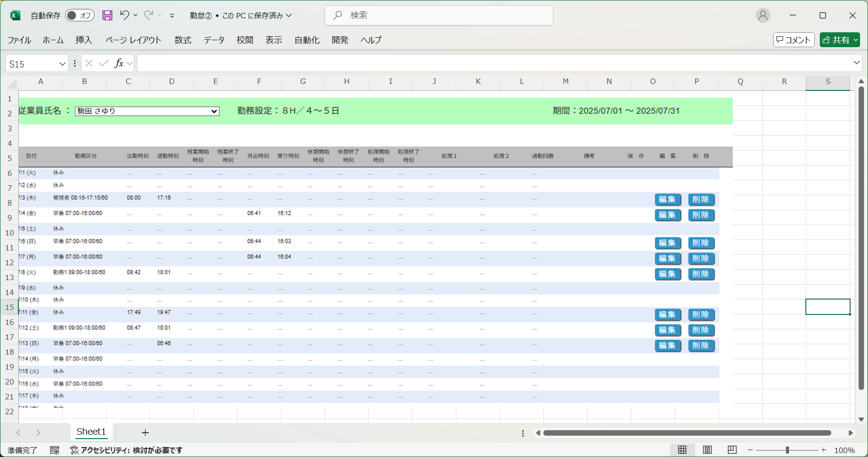
Task: Click zoom in plus icon
Action: tap(824, 450)
